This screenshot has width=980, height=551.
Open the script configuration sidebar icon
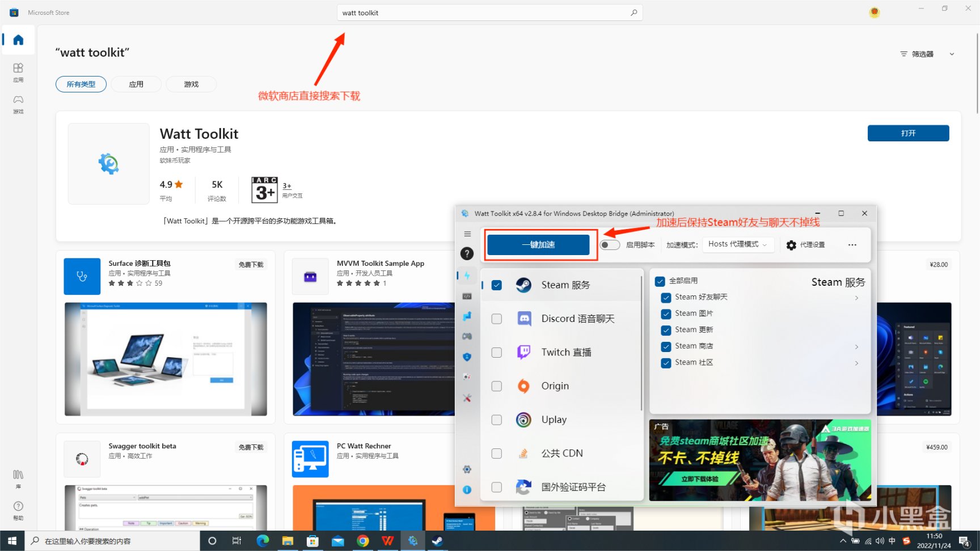tap(467, 296)
